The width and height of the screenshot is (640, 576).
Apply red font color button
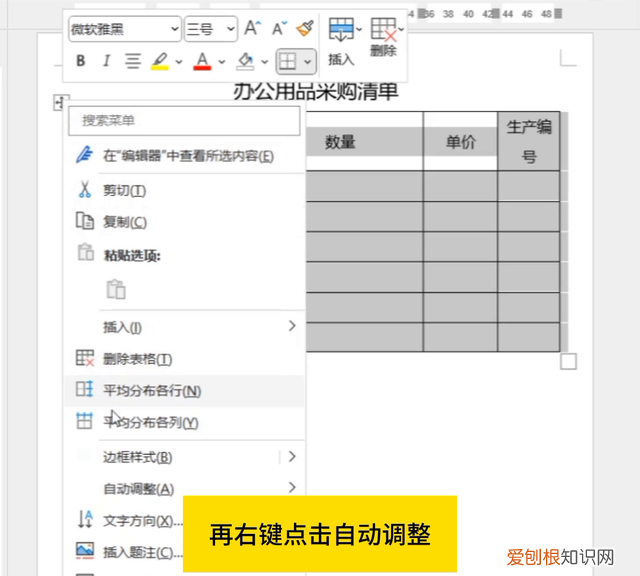pyautogui.click(x=202, y=61)
